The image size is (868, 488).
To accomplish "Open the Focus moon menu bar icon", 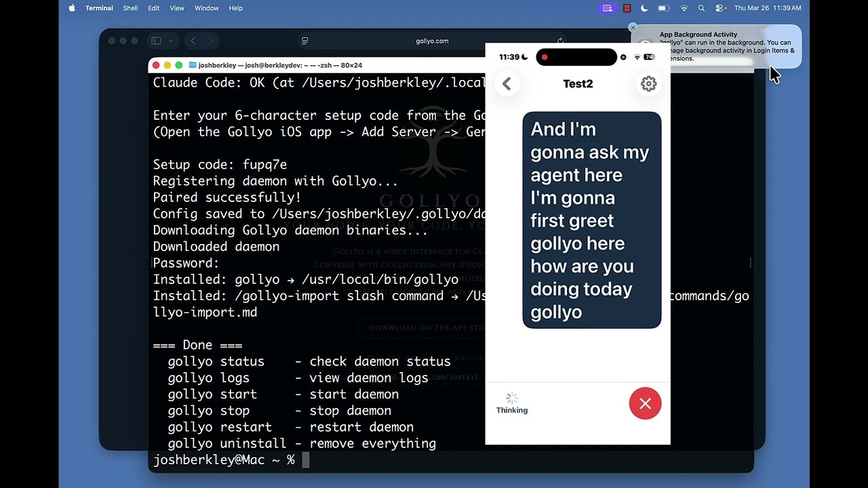I will pos(644,8).
